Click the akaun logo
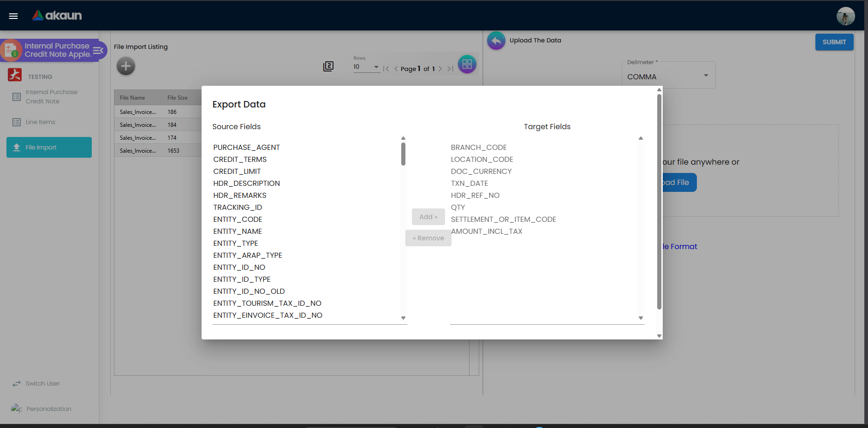Screen dimensions: 868x428 tap(57, 16)
